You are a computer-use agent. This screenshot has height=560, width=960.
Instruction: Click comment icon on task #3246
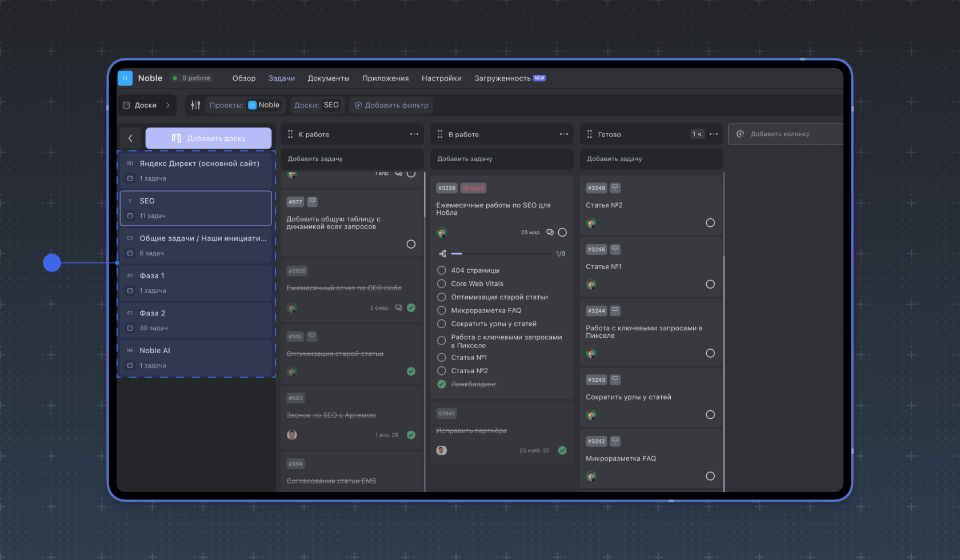tap(615, 187)
